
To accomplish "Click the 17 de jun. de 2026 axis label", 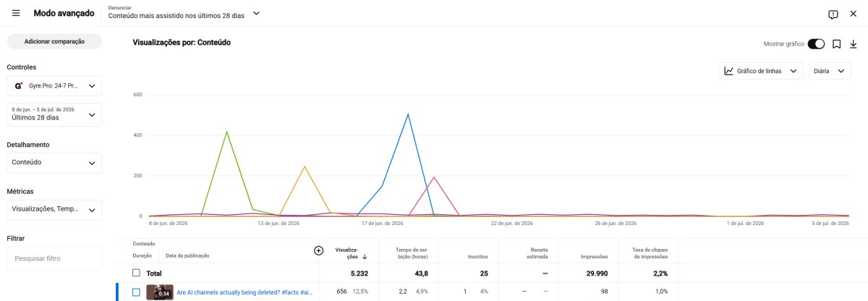I will [x=381, y=224].
